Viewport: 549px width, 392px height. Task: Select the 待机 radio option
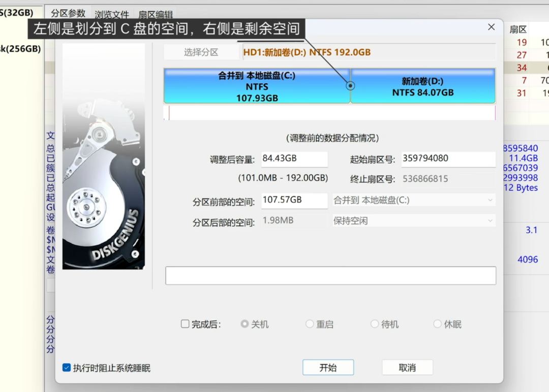[x=375, y=324]
